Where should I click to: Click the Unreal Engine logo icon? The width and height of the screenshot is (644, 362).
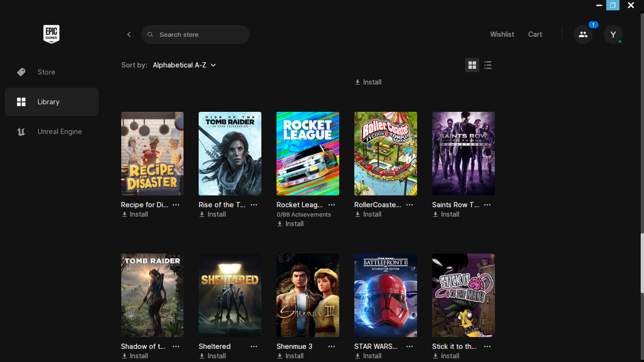21,132
